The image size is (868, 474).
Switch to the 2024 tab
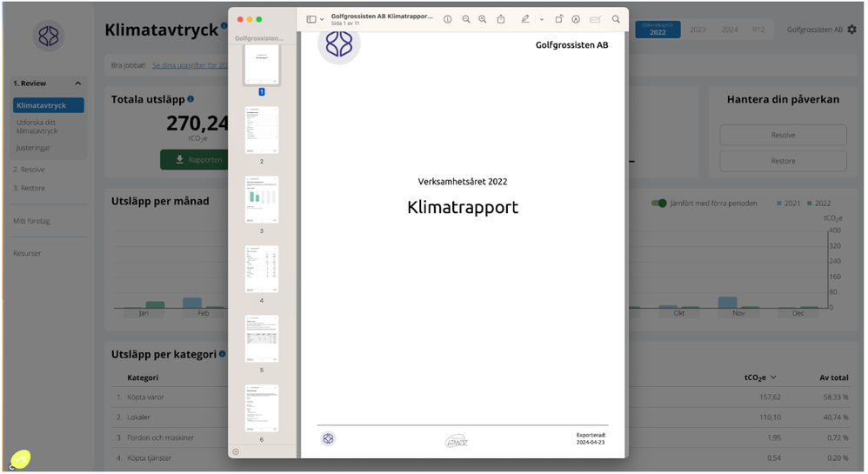730,30
